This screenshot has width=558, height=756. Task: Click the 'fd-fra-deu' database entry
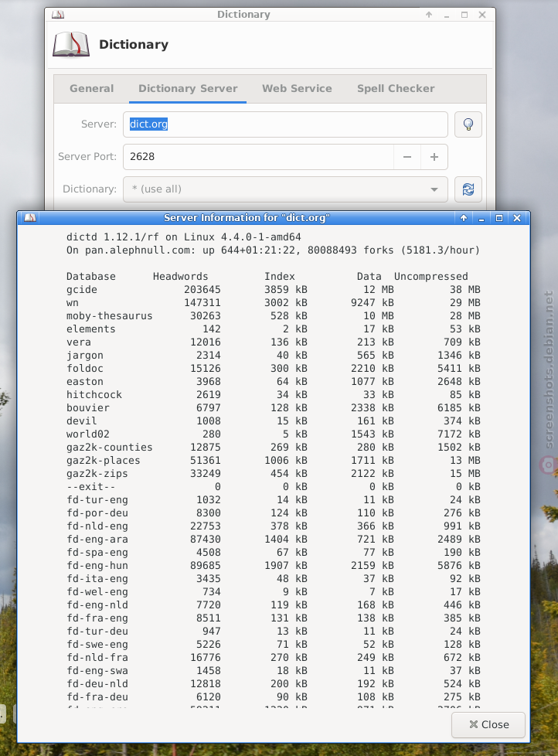97,696
